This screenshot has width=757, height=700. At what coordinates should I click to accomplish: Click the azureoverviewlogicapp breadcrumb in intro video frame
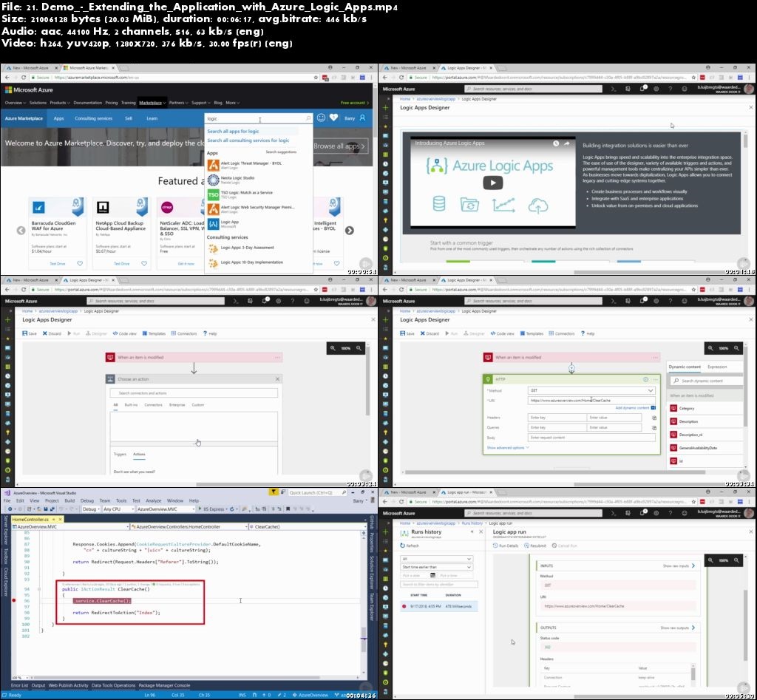(435, 99)
